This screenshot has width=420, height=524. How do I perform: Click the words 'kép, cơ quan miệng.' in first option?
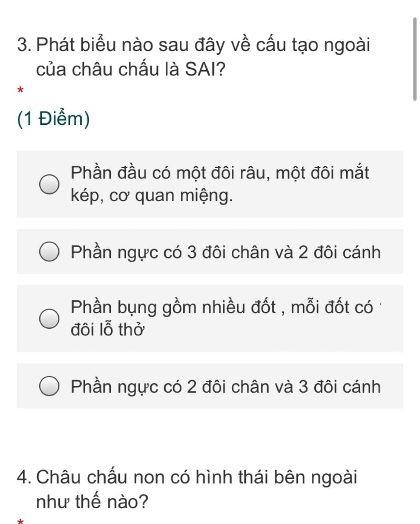coord(152,196)
